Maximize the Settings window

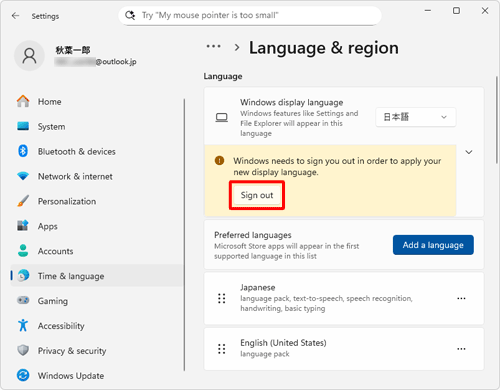click(456, 11)
